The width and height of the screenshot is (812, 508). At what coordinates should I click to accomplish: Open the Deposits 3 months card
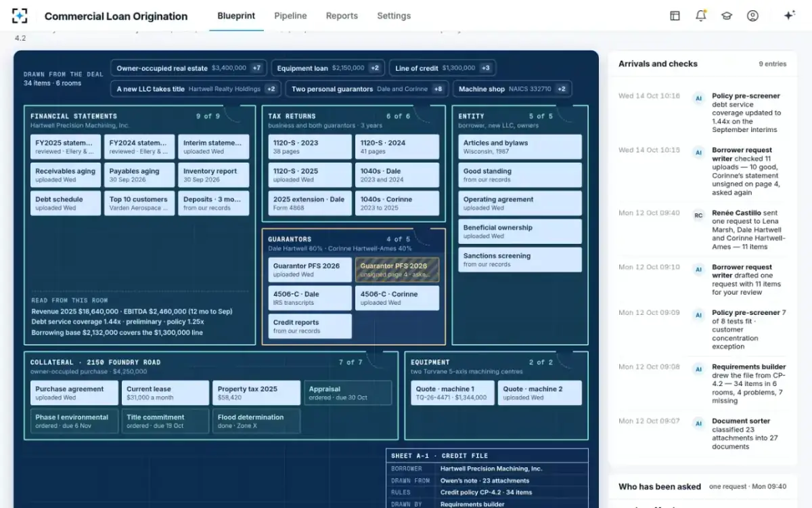pyautogui.click(x=213, y=203)
